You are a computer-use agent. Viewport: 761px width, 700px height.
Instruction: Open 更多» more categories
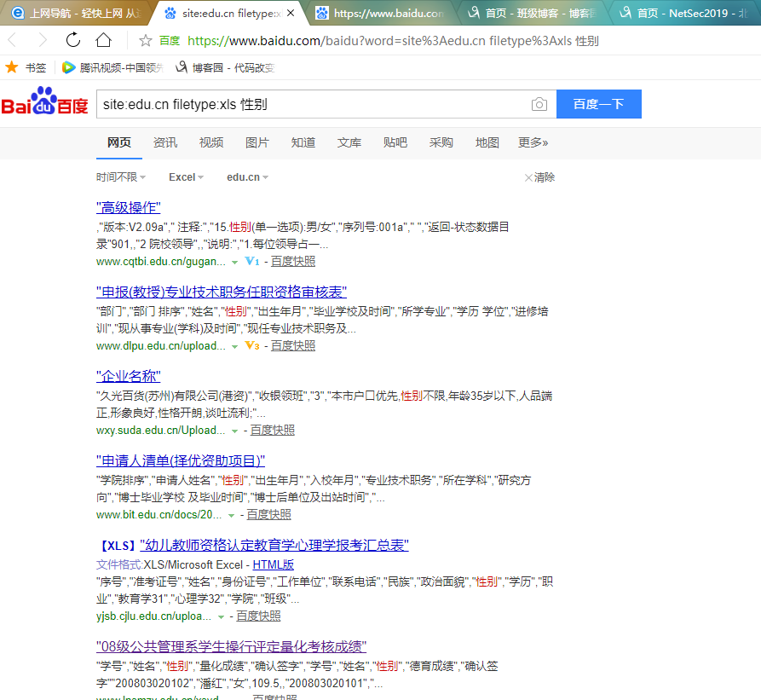click(533, 142)
